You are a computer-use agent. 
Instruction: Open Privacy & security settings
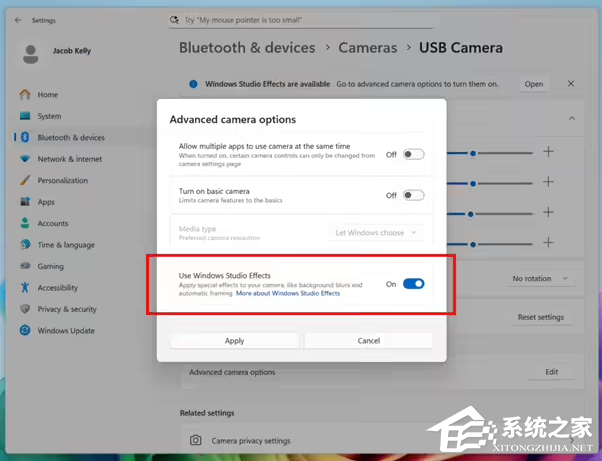coord(67,309)
